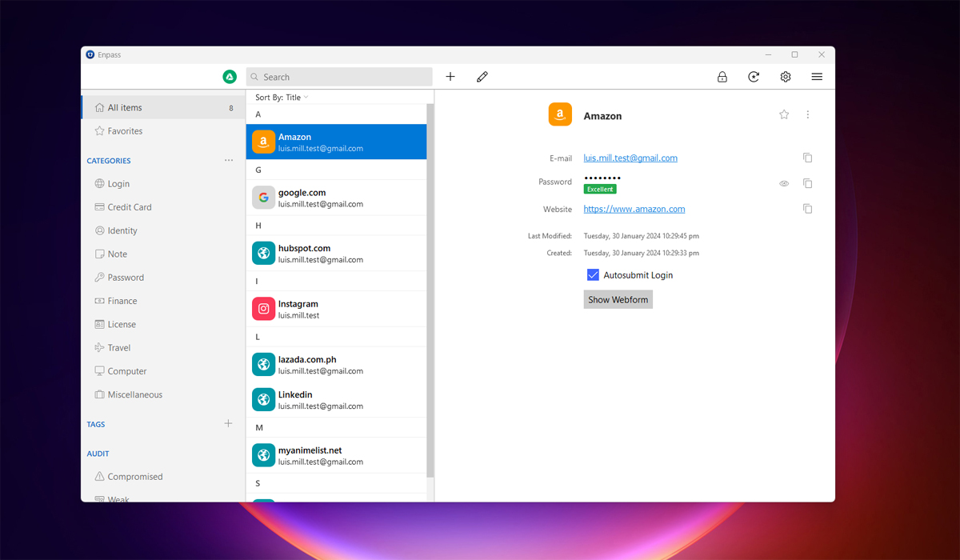Select the green vault icon above the sidebar
The height and width of the screenshot is (560, 960).
(230, 76)
